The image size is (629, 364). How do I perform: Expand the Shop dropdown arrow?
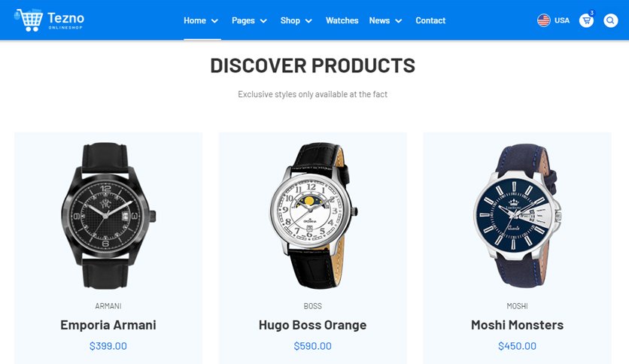coord(308,21)
